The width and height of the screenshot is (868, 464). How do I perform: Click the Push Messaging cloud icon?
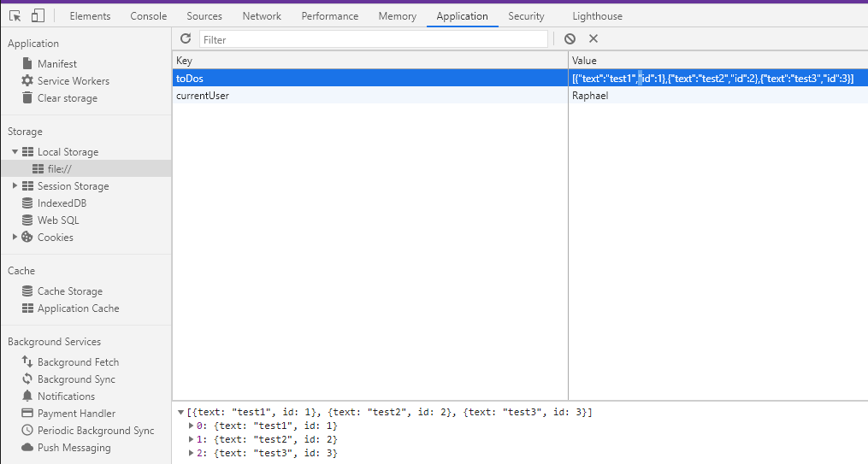27,448
